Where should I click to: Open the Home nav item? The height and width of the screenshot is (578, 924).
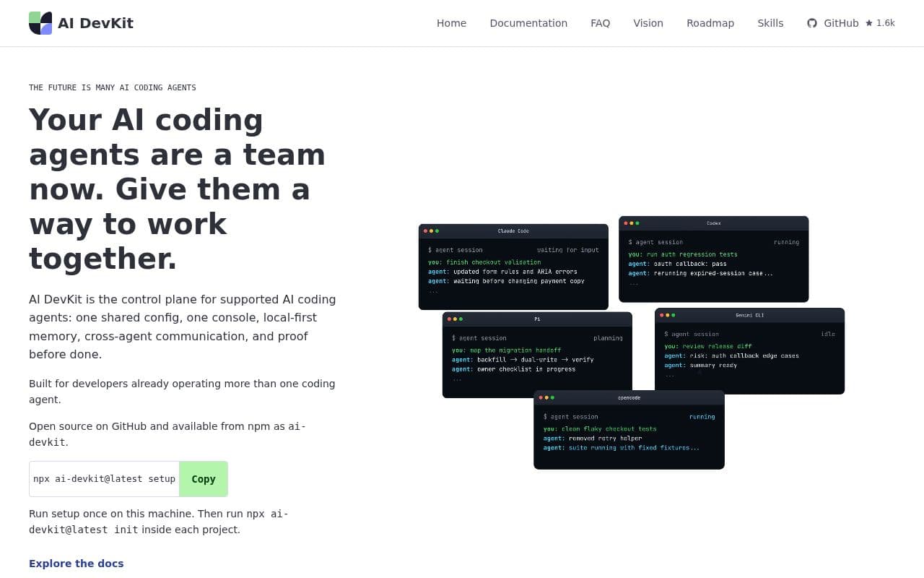click(x=451, y=23)
